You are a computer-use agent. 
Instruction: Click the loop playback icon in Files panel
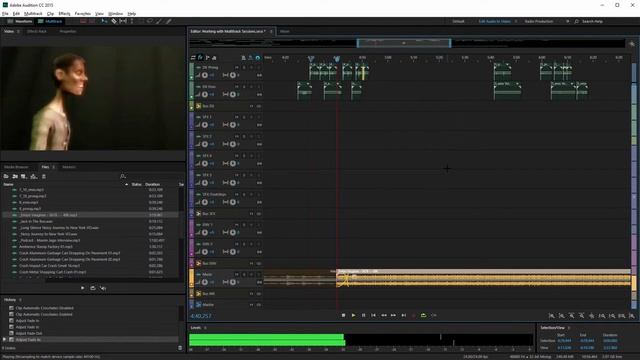tap(93, 288)
